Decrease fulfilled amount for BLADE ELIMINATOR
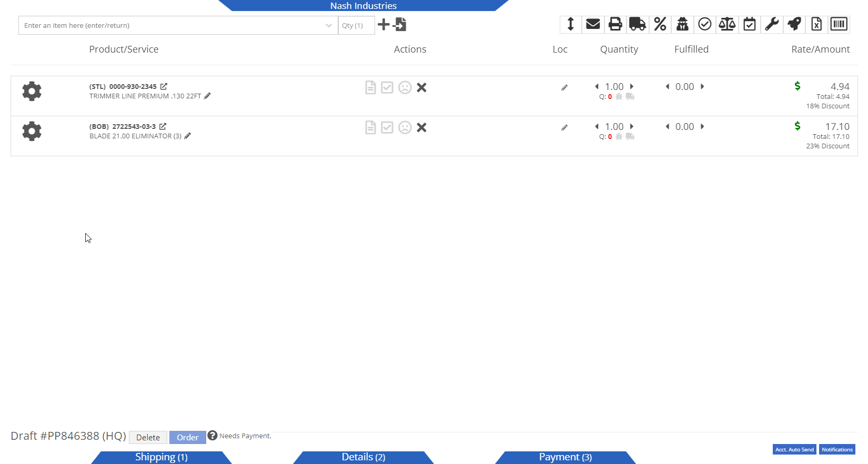This screenshot has width=868, height=464. point(668,126)
